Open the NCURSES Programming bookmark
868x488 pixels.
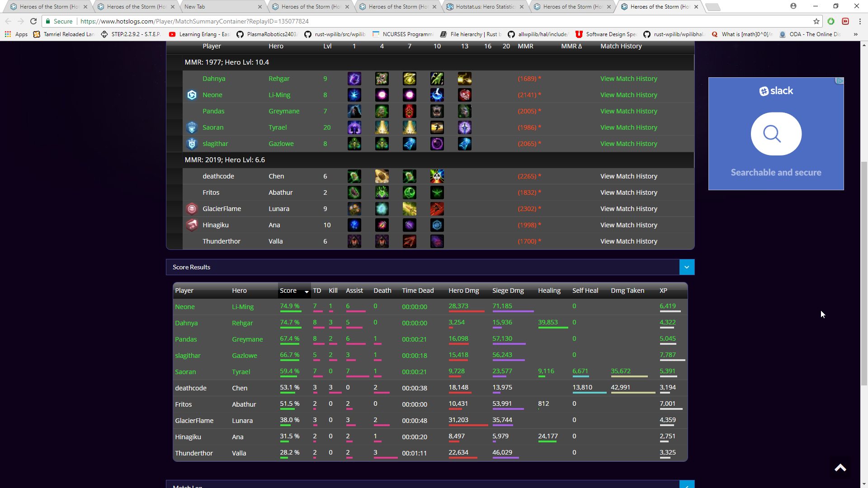tap(402, 34)
